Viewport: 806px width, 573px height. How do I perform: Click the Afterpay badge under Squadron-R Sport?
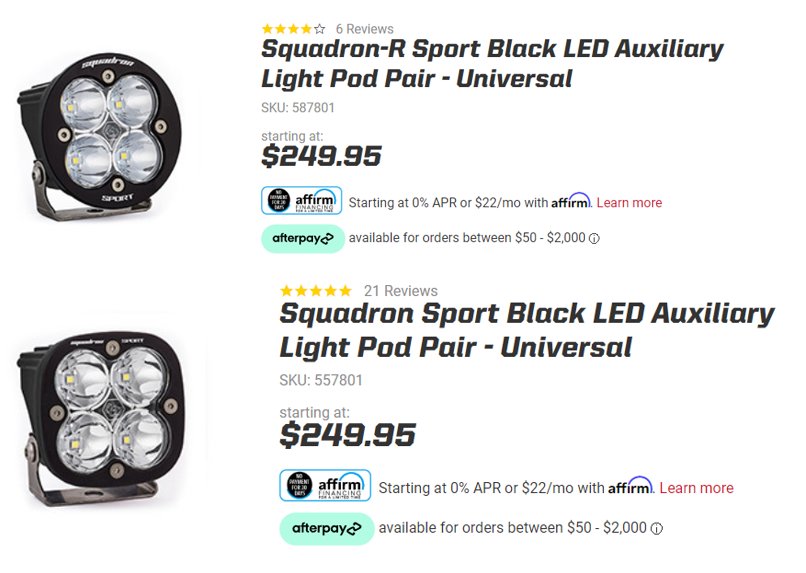303,238
